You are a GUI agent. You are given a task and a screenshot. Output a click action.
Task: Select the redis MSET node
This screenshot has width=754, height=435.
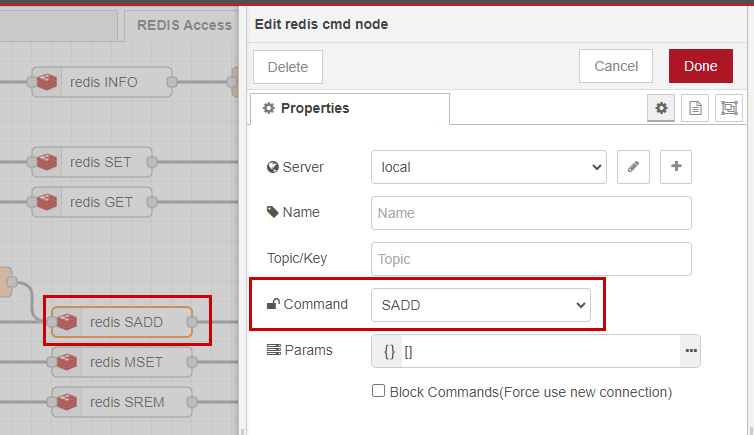pyautogui.click(x=122, y=362)
